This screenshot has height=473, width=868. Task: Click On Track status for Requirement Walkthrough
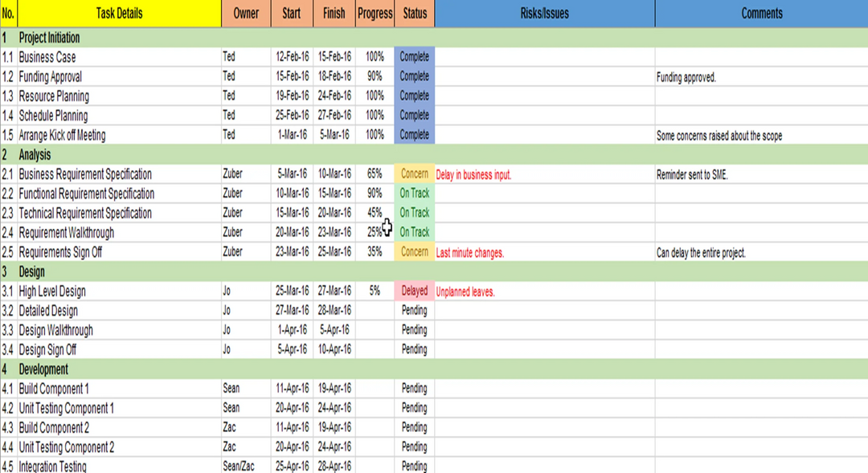414,233
